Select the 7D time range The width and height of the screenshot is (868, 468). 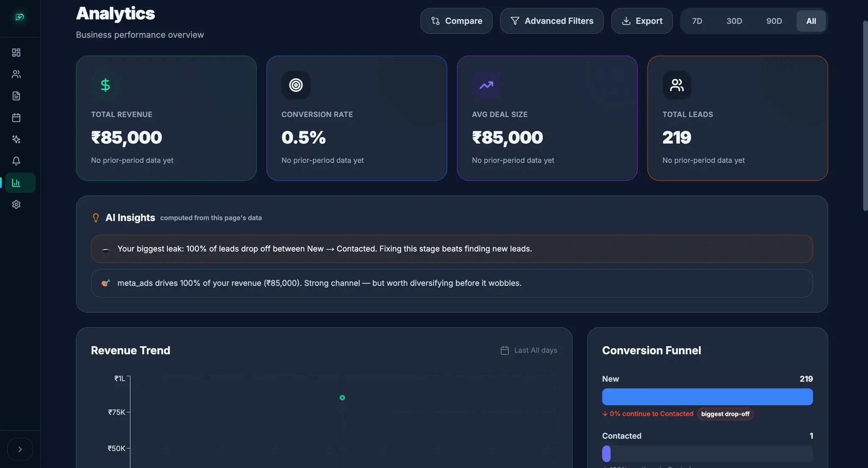(x=697, y=21)
